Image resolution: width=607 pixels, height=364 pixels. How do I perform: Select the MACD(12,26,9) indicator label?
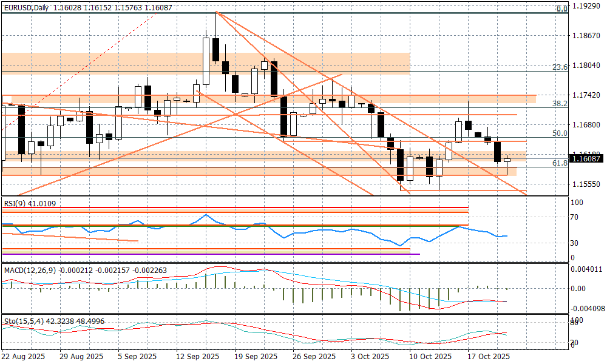pos(28,269)
